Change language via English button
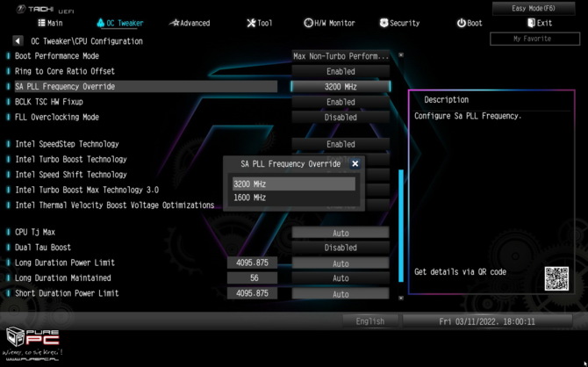Viewport: 588px width, 367px height. 370,321
